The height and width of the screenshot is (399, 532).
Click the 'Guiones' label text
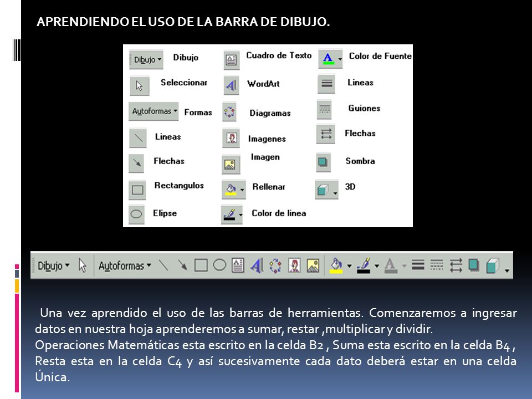click(365, 108)
